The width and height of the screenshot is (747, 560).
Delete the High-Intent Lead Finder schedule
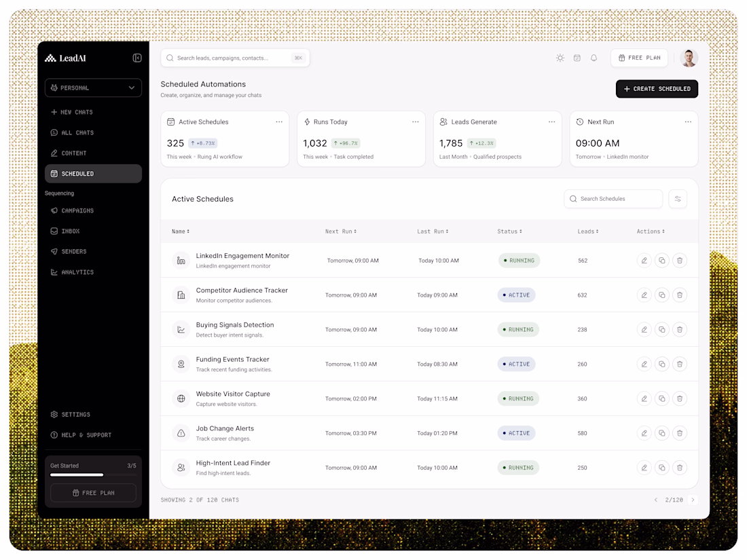pos(680,468)
